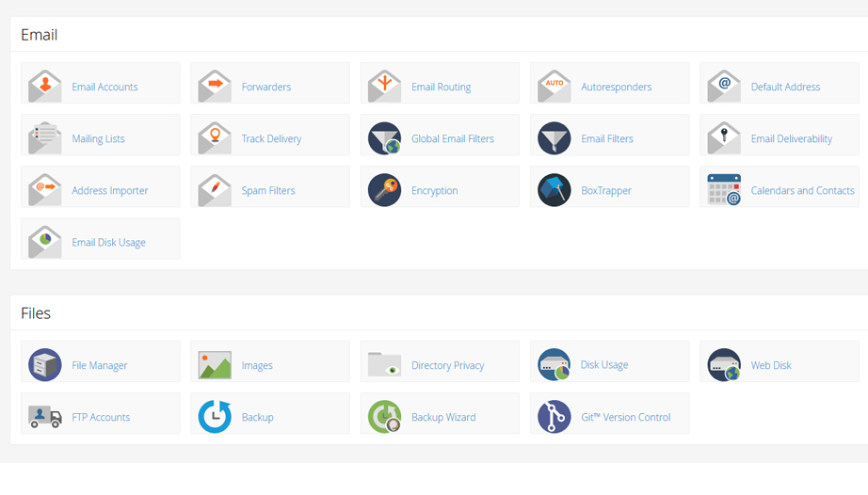Open the Default Address link

(785, 87)
